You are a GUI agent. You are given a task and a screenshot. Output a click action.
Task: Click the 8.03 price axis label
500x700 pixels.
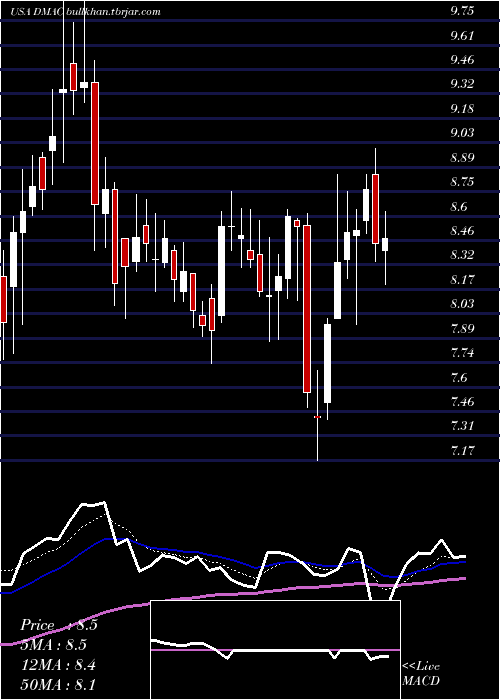coord(462,304)
